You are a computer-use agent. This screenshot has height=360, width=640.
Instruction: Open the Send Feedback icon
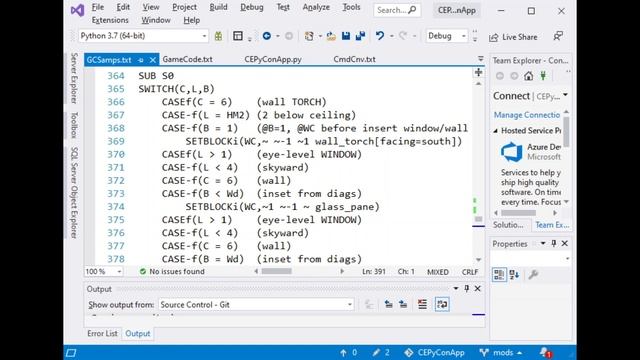[558, 36]
